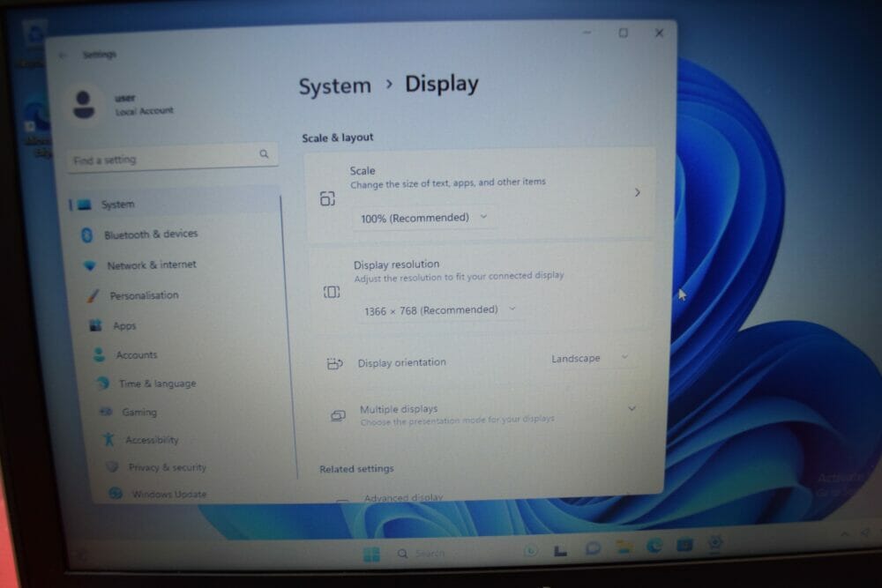Click the Settings gear icon on taskbar
The height and width of the screenshot is (588, 882).
pos(715,543)
